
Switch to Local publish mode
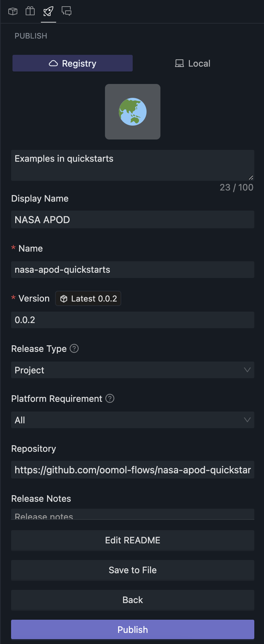point(193,63)
